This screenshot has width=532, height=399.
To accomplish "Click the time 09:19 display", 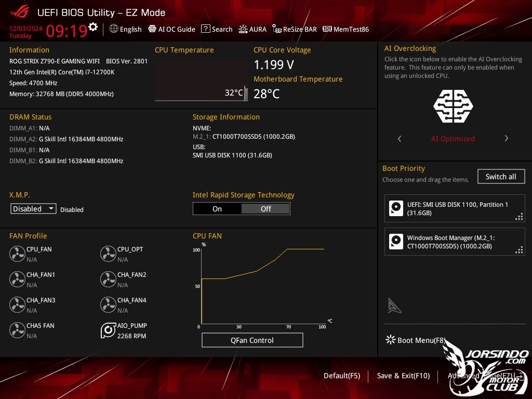I will (x=66, y=31).
